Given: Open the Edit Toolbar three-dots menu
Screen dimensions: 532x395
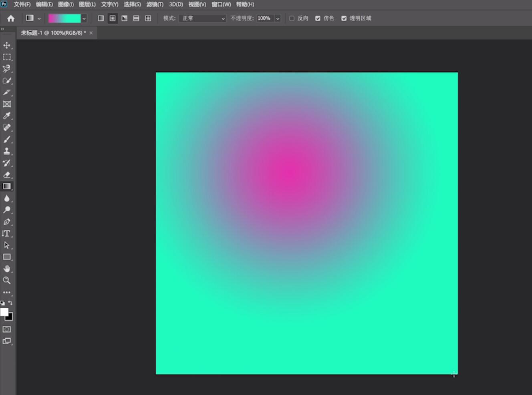Looking at the screenshot, I should [x=7, y=293].
